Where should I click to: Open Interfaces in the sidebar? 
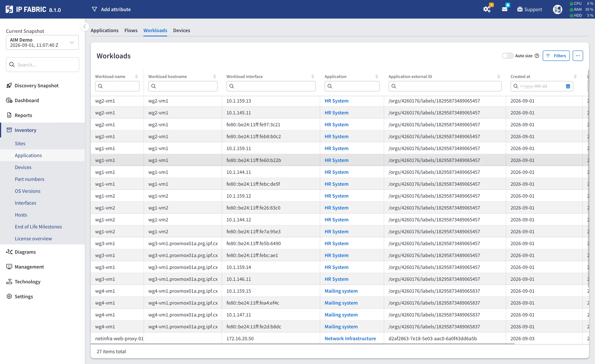point(25,203)
